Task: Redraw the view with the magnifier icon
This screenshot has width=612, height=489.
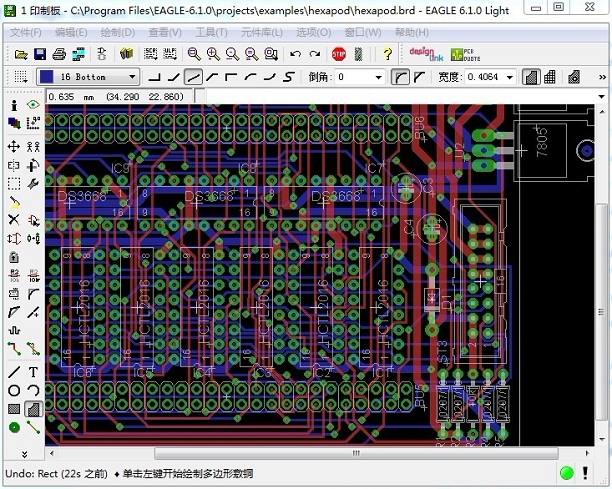Action: pos(251,54)
